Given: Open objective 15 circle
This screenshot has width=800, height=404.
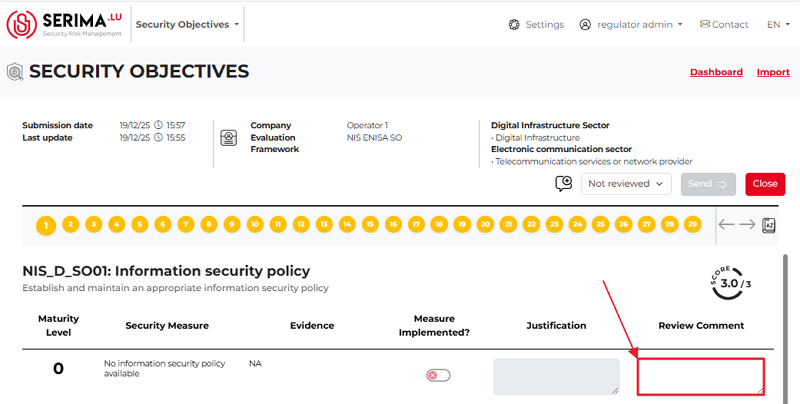Looking at the screenshot, I should click(x=370, y=224).
